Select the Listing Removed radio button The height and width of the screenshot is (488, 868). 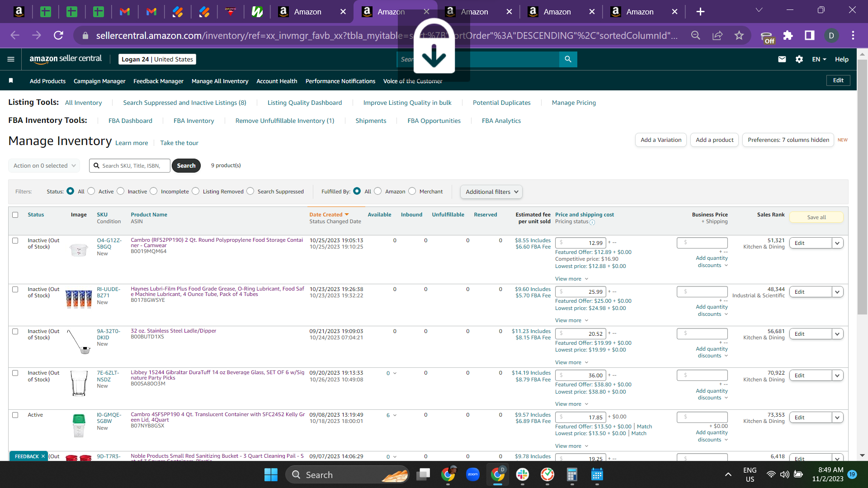point(195,191)
